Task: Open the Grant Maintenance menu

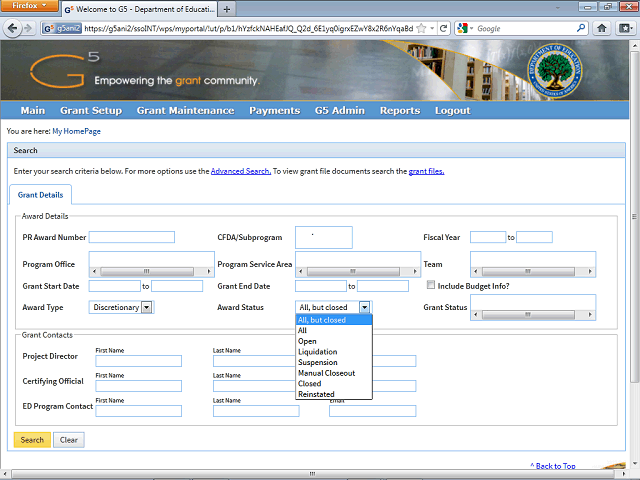Action: pos(185,111)
